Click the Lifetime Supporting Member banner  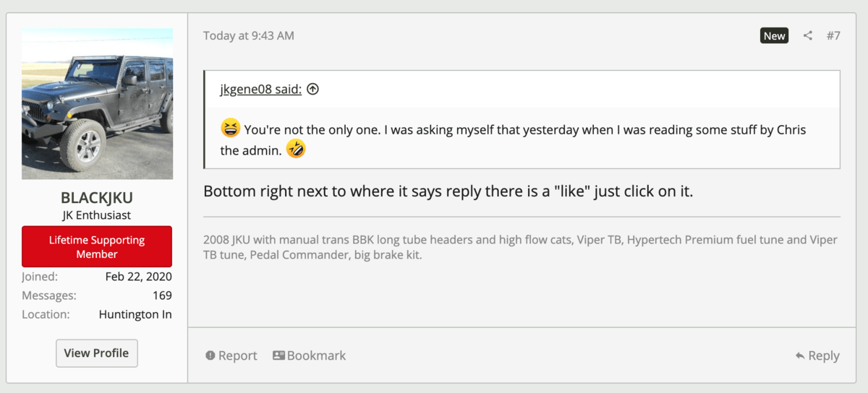pyautogui.click(x=97, y=247)
